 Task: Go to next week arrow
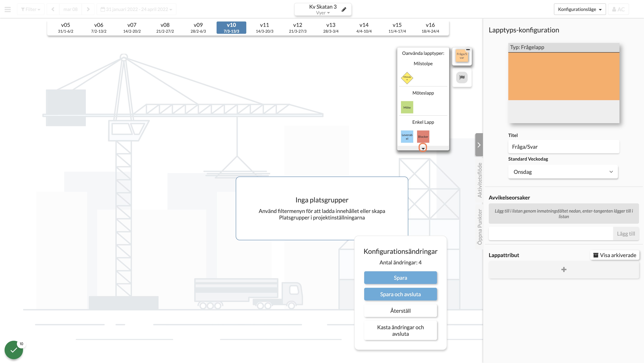88,9
